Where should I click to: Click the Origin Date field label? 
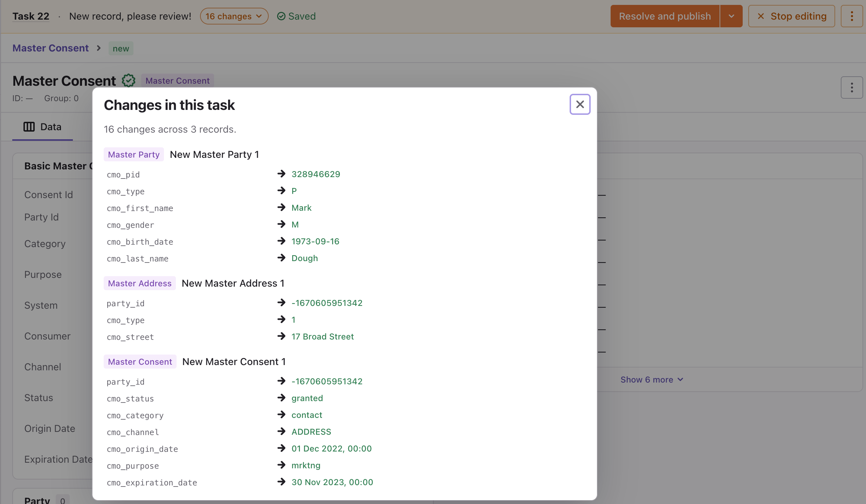pyautogui.click(x=49, y=428)
